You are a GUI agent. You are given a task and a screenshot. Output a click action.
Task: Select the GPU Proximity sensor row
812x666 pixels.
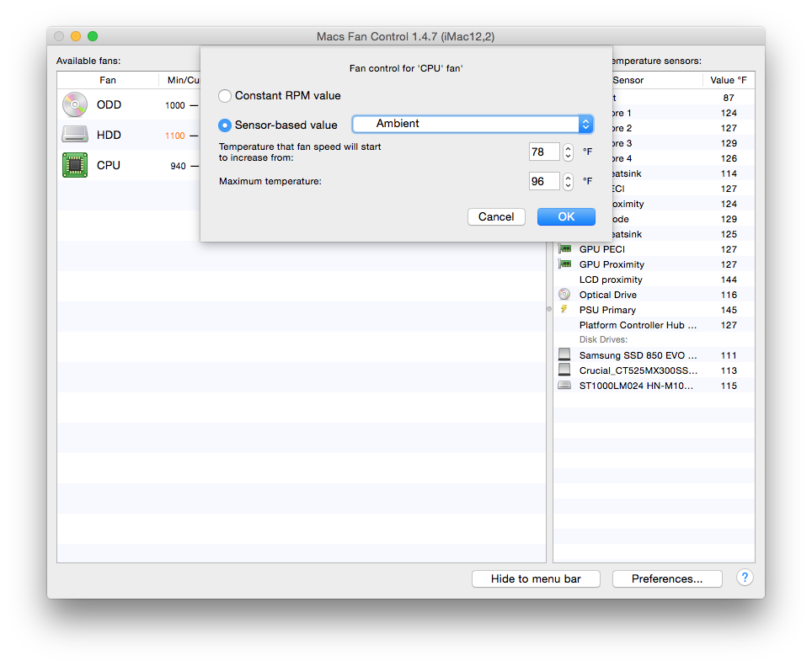tap(654, 264)
